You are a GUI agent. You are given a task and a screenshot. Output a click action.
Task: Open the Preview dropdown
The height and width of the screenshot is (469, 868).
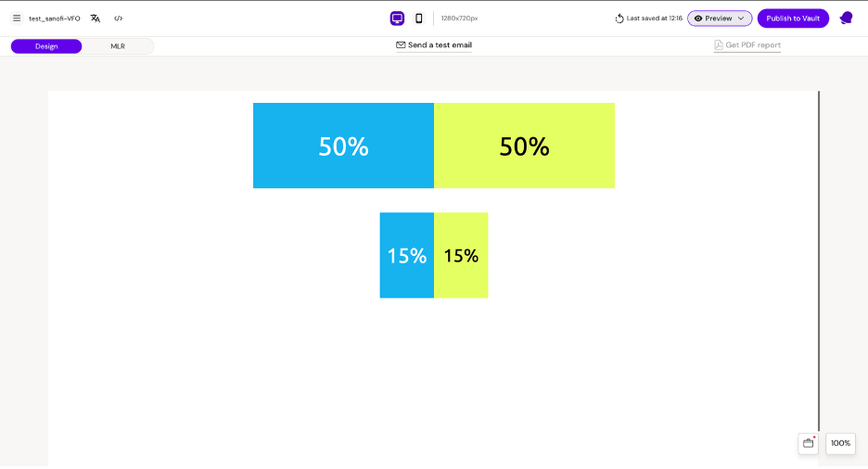coord(720,19)
